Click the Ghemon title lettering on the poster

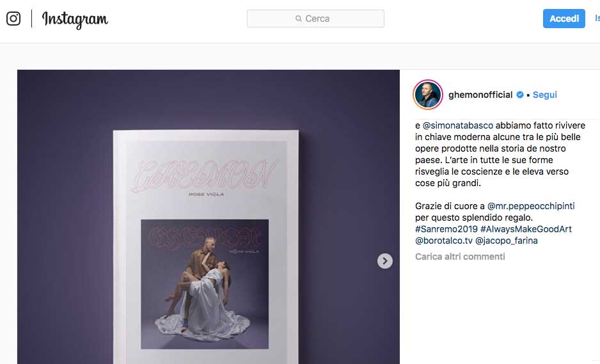[x=205, y=175]
